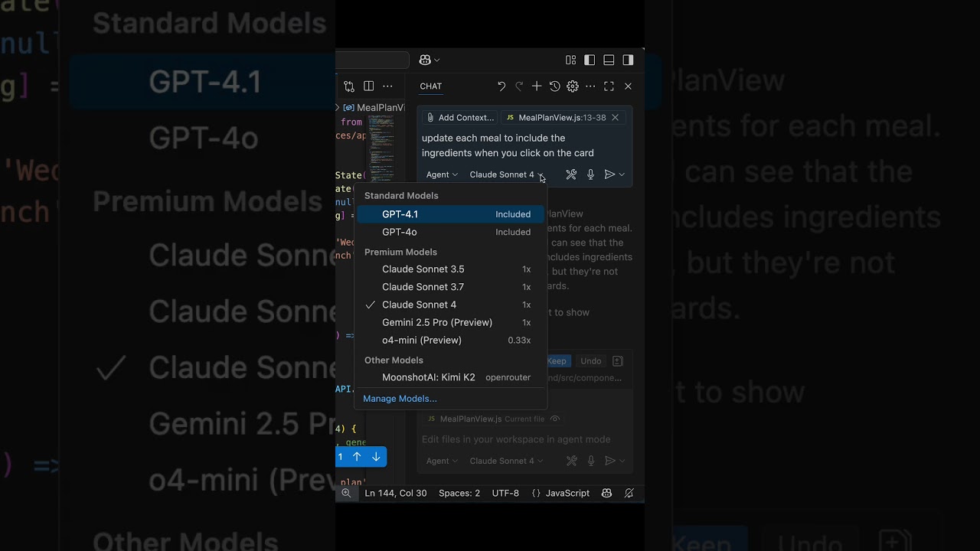Start voice chat with microphone icon
The image size is (980, 551).
(x=590, y=174)
